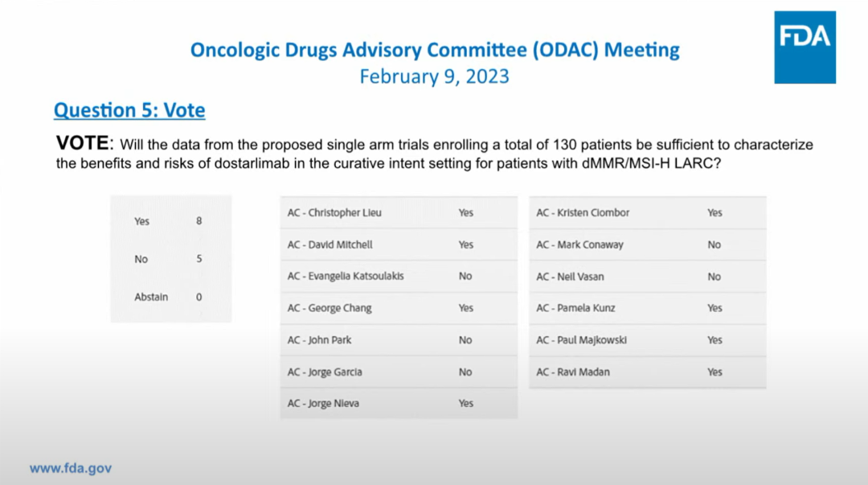The height and width of the screenshot is (485, 868).
Task: Click the No tally count of 5
Action: click(199, 259)
